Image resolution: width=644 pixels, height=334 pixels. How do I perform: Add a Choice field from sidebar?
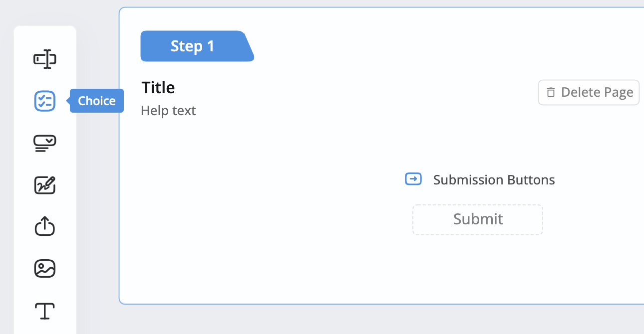click(x=45, y=101)
